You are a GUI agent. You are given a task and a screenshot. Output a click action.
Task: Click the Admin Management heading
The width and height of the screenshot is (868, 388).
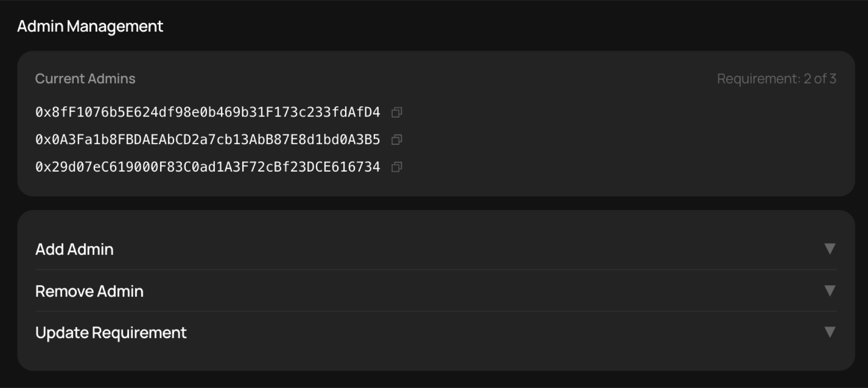pos(90,26)
